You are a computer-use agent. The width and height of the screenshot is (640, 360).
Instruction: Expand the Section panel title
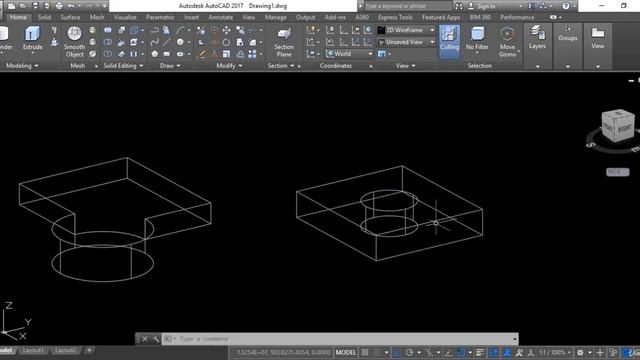281,66
